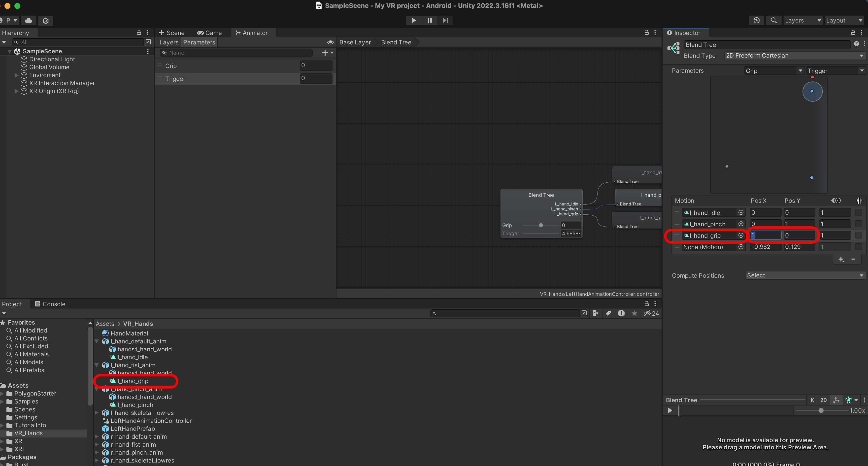Toggle mirror checkbox for l_hand_Idle row
This screenshot has width=868, height=466.
(858, 213)
